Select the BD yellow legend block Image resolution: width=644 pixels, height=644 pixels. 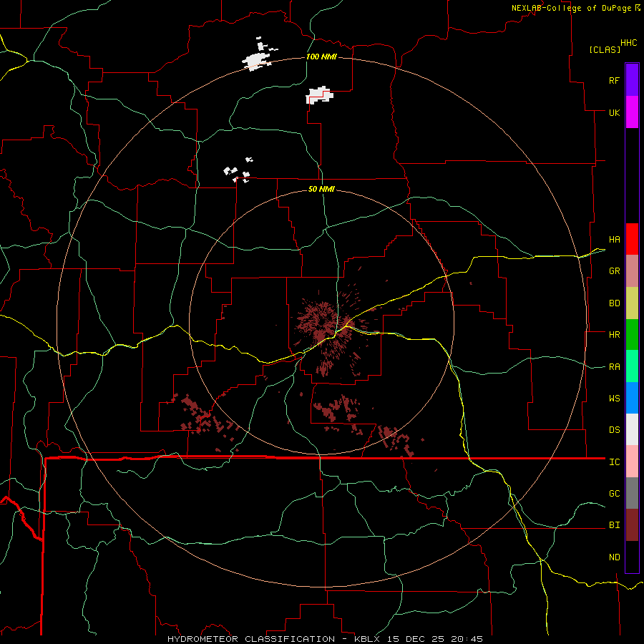pos(632,303)
